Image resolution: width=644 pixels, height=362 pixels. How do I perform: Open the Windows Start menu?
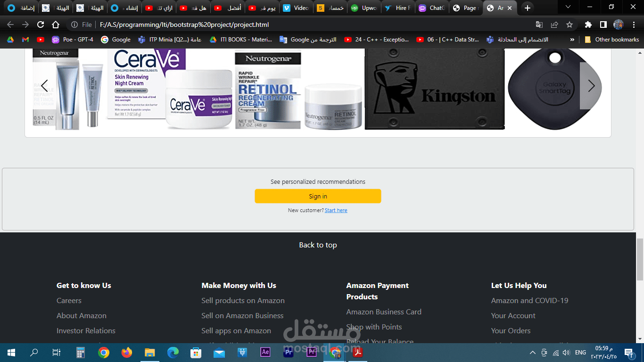(x=11, y=352)
